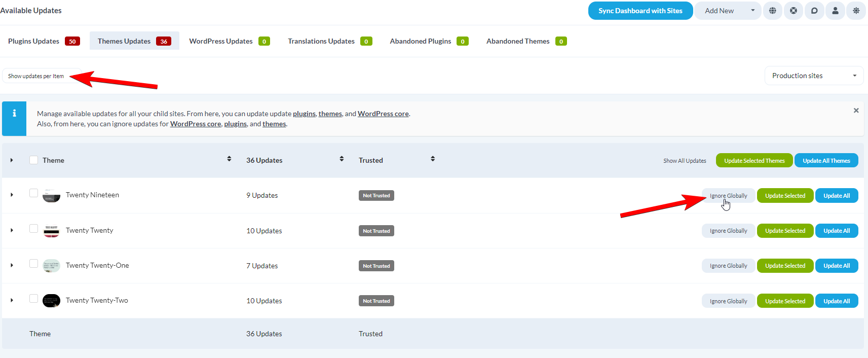
Task: Sort by the Theme column arrows
Action: [x=229, y=159]
